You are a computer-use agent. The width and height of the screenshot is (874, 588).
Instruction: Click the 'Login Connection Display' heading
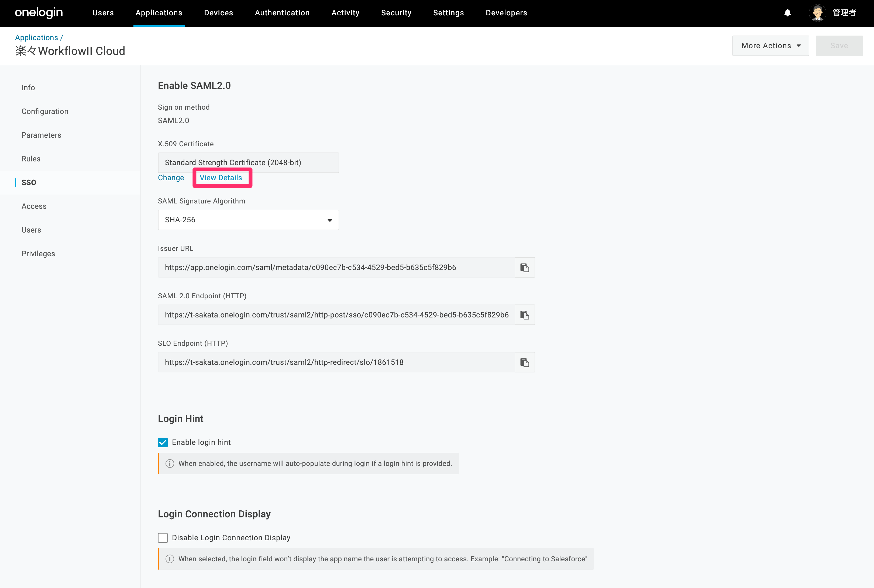coord(214,514)
